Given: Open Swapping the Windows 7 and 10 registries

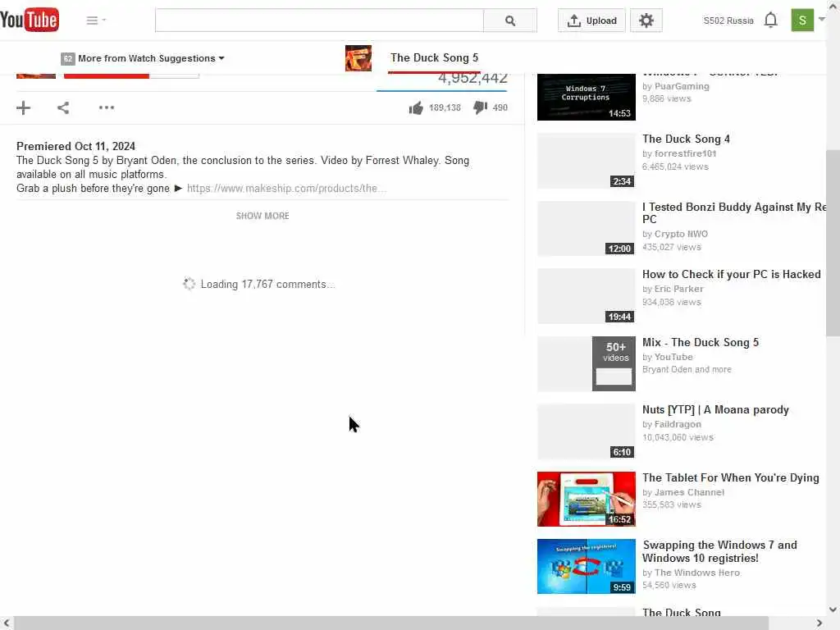Looking at the screenshot, I should click(719, 551).
